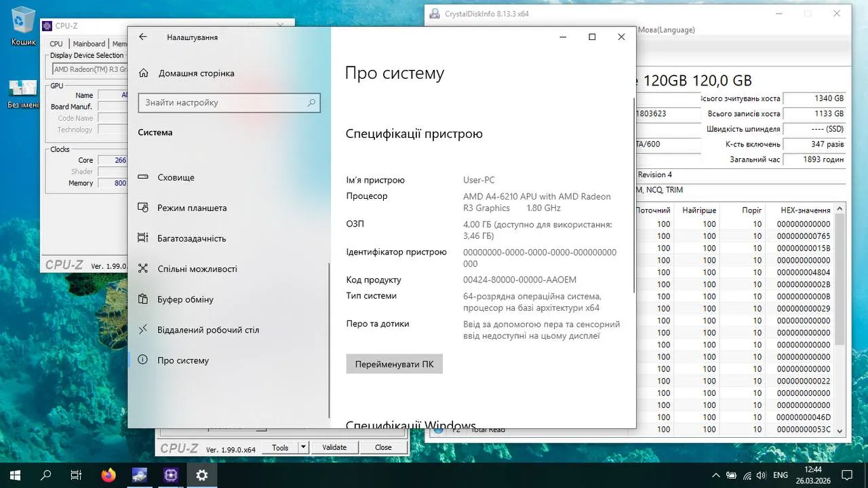Select HEX value 000000000765
This screenshot has height=488, width=868.
click(x=804, y=236)
